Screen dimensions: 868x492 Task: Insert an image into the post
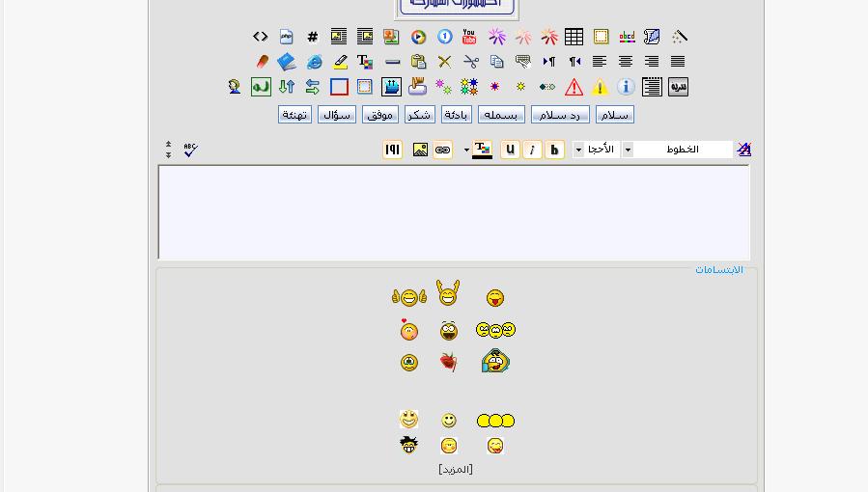click(x=420, y=150)
